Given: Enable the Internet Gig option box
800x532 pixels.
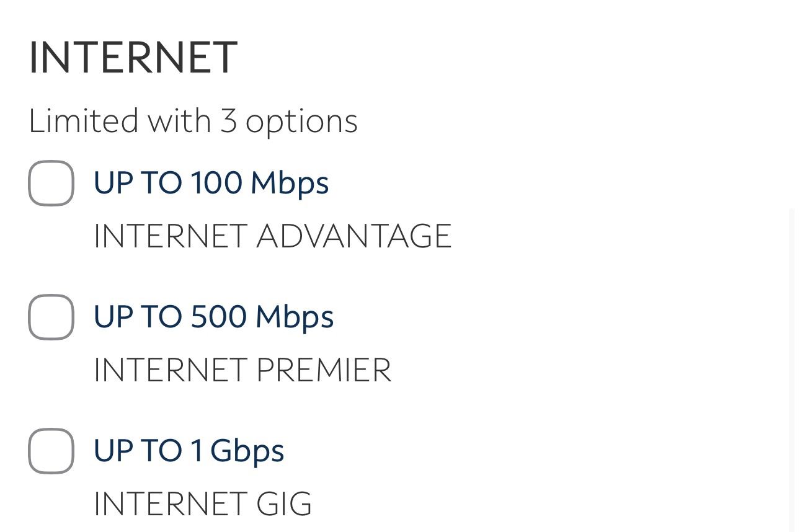Looking at the screenshot, I should [x=51, y=451].
